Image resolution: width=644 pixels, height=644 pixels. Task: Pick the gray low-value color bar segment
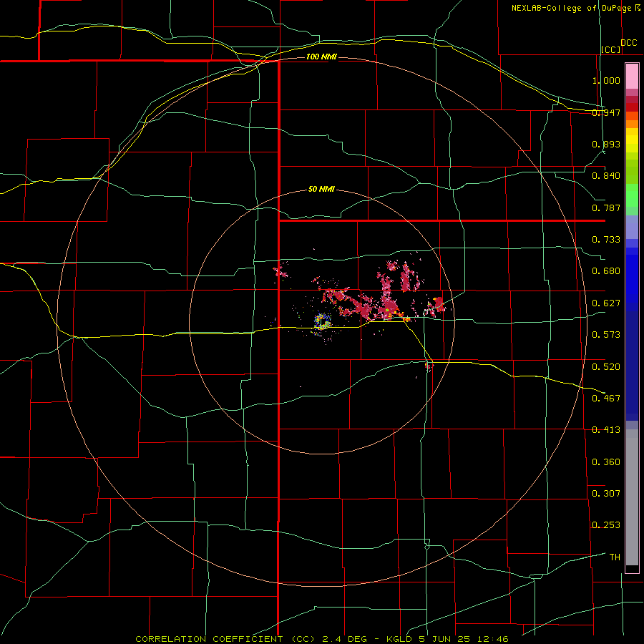coord(632,497)
